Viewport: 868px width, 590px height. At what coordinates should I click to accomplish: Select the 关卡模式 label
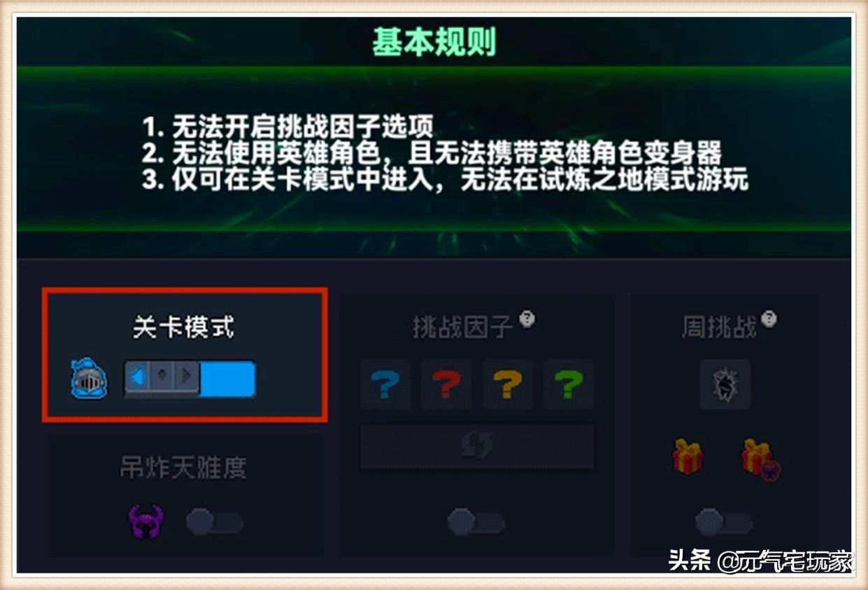pos(183,328)
